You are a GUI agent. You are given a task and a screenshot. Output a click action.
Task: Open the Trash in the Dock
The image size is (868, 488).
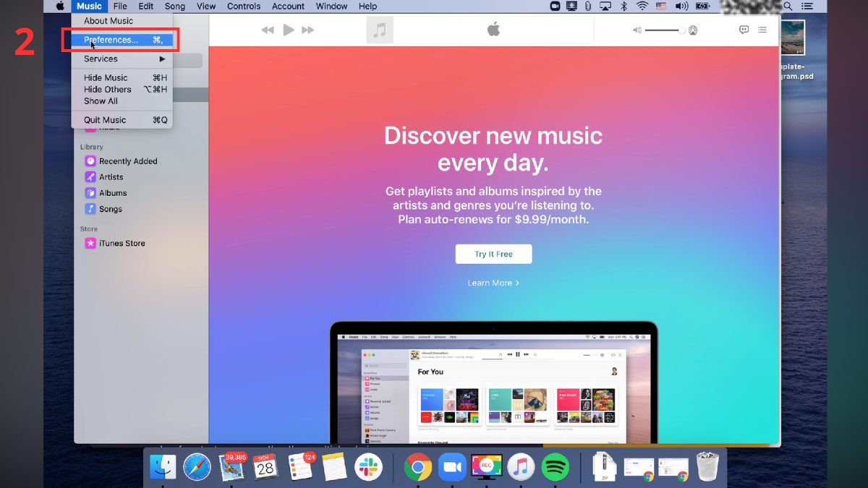point(707,467)
